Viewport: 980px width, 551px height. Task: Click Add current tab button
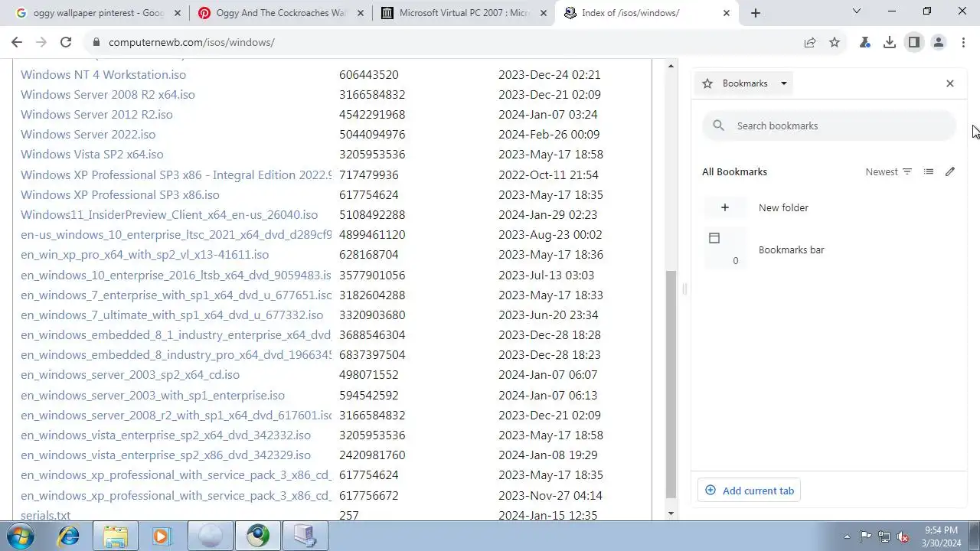[750, 491]
